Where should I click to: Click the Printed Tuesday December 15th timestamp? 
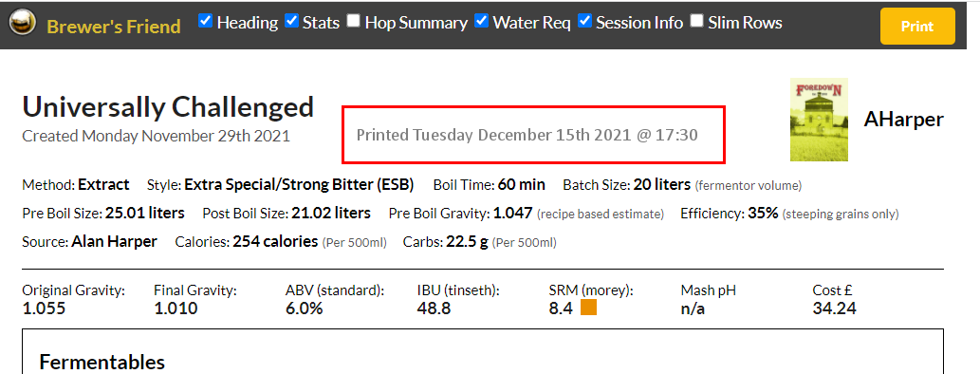click(x=527, y=135)
